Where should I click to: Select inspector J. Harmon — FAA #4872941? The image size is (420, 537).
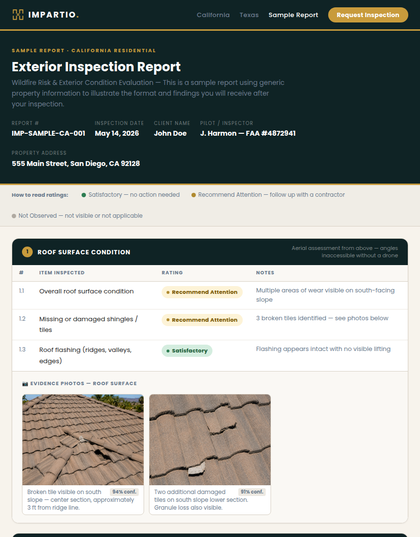point(248,133)
